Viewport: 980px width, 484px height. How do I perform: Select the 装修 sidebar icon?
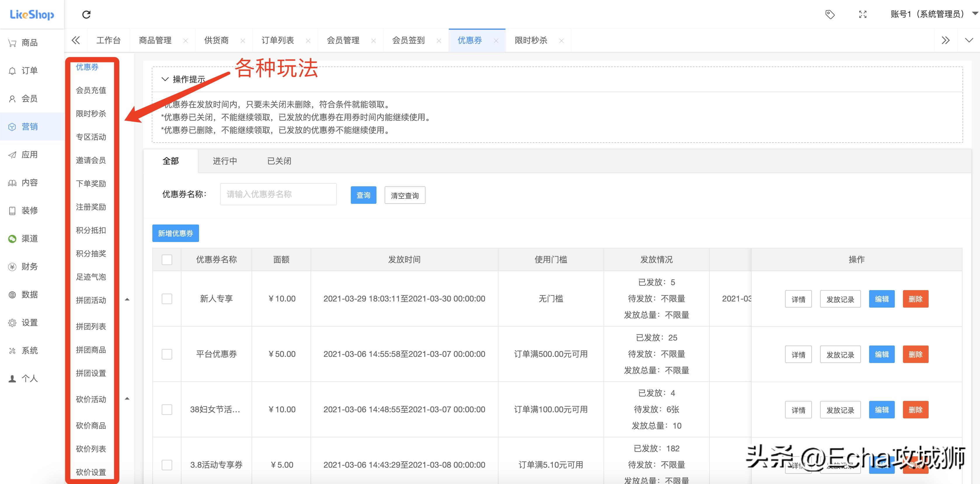[x=24, y=210]
